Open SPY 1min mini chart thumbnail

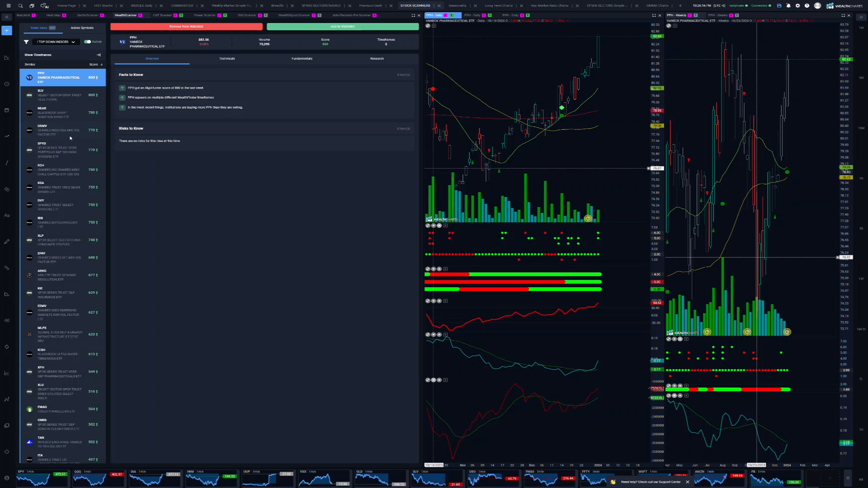[x=42, y=478]
